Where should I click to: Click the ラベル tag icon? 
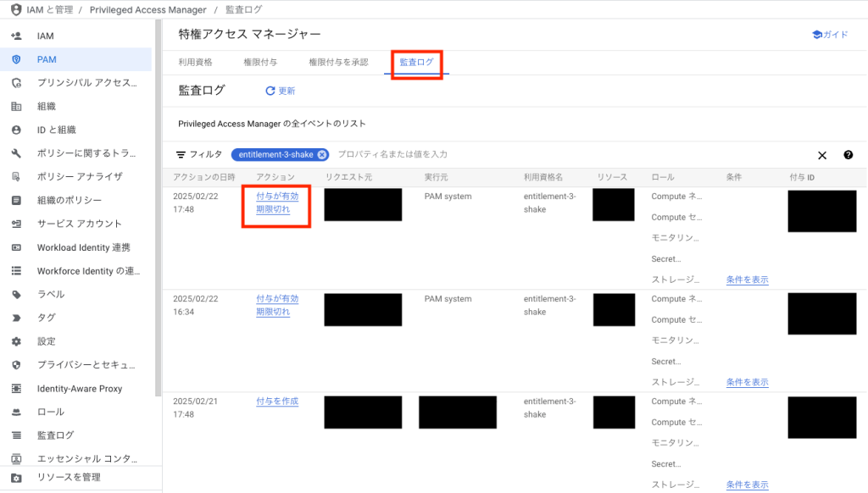[16, 295]
